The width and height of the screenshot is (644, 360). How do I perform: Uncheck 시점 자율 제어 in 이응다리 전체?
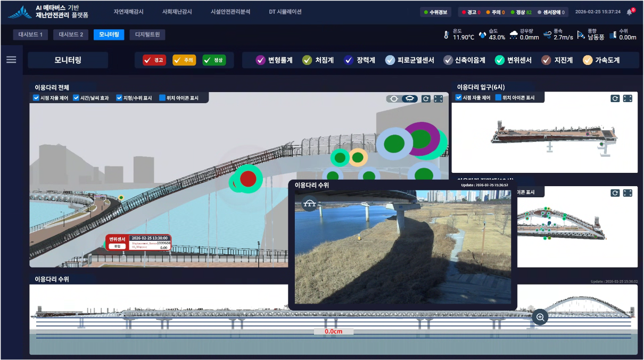pos(36,98)
